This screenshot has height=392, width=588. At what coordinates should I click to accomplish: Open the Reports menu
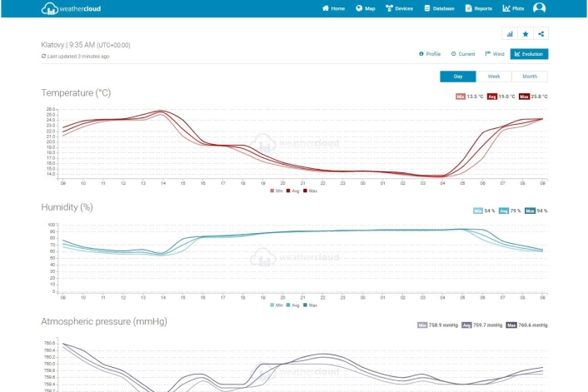tap(478, 8)
